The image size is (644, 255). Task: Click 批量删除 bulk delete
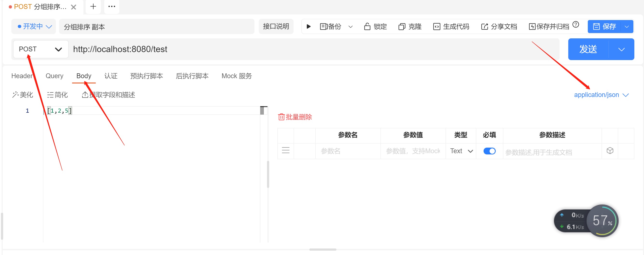tap(295, 117)
